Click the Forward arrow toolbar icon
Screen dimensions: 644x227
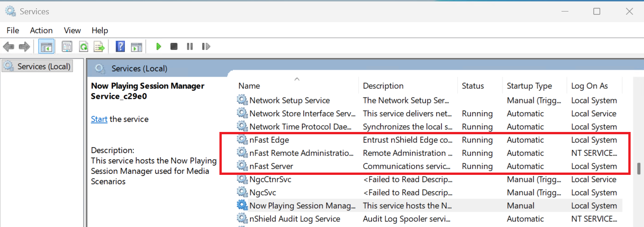click(24, 47)
